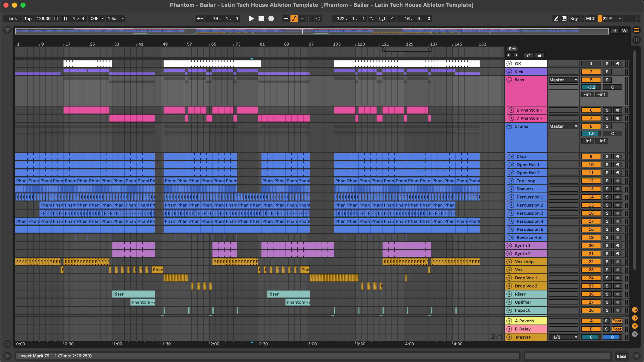The width and height of the screenshot is (644, 362).
Task: Jump to previous locator arrow
Action: (509, 55)
